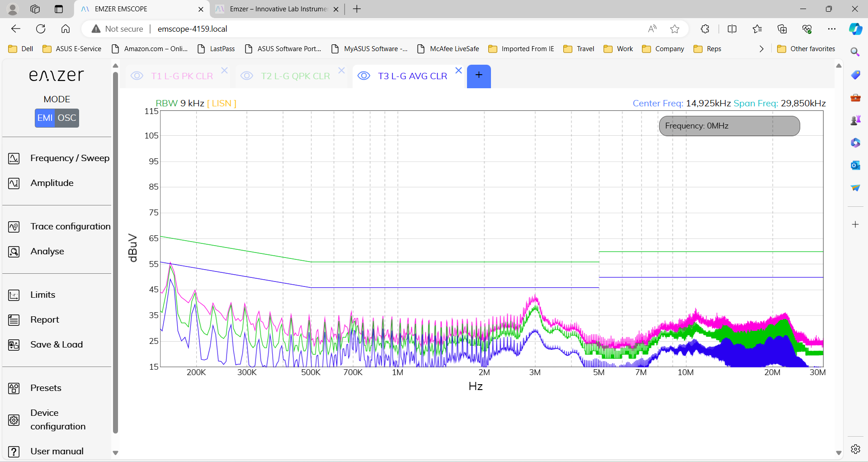The image size is (868, 462).
Task: Click the Center Freq 14,925kHz value
Action: click(708, 103)
